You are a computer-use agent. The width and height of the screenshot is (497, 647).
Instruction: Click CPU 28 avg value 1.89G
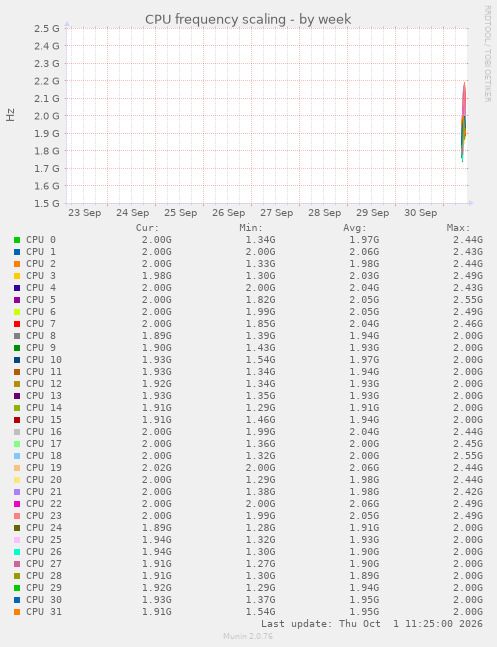pyautogui.click(x=364, y=576)
